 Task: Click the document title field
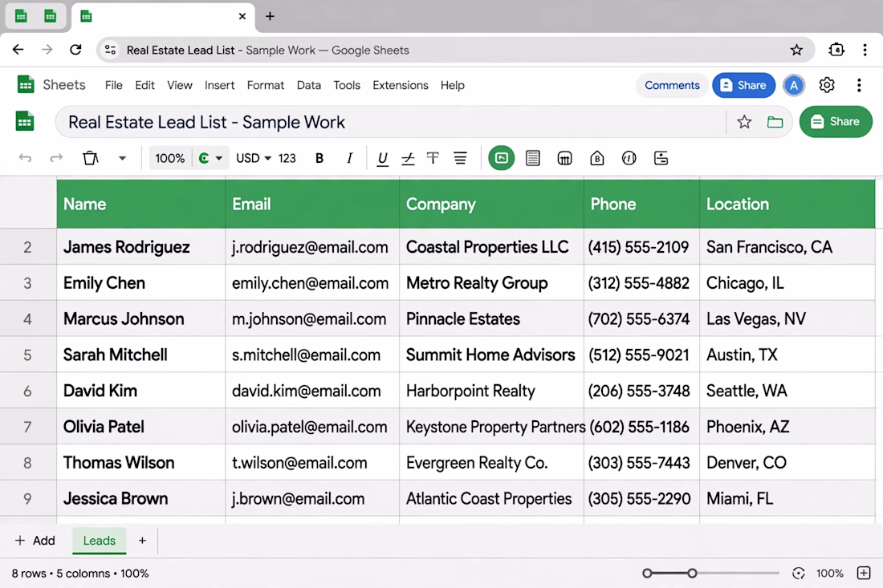(390, 122)
